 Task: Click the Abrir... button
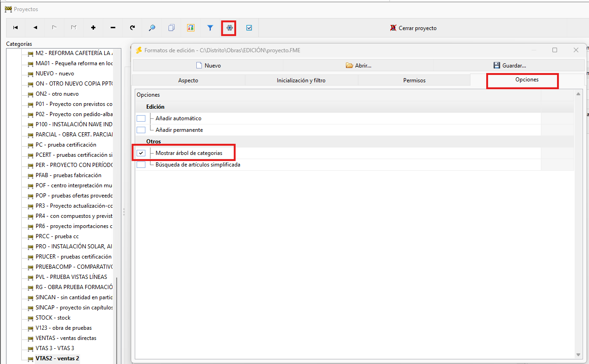[x=358, y=65]
